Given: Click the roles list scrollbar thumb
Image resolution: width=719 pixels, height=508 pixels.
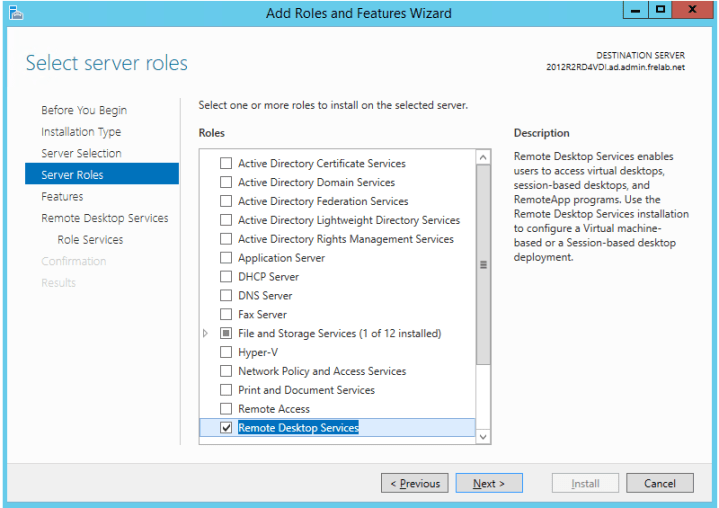Looking at the screenshot, I should tap(484, 265).
